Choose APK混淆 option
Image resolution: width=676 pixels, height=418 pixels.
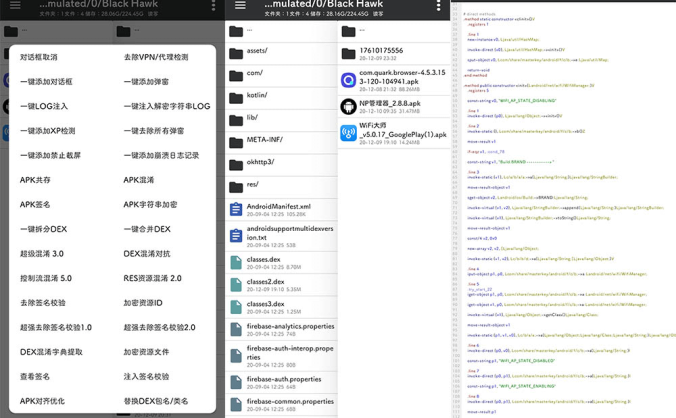click(x=139, y=180)
